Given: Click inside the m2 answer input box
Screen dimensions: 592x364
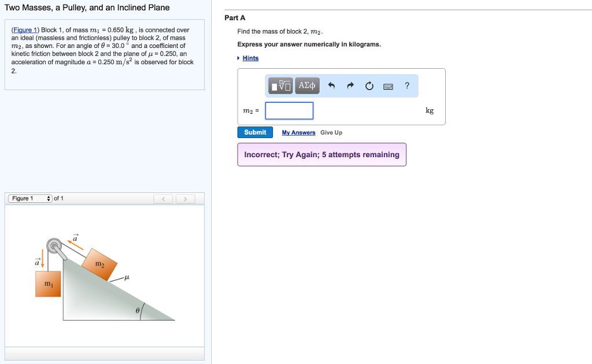Looking at the screenshot, I should click(x=288, y=110).
